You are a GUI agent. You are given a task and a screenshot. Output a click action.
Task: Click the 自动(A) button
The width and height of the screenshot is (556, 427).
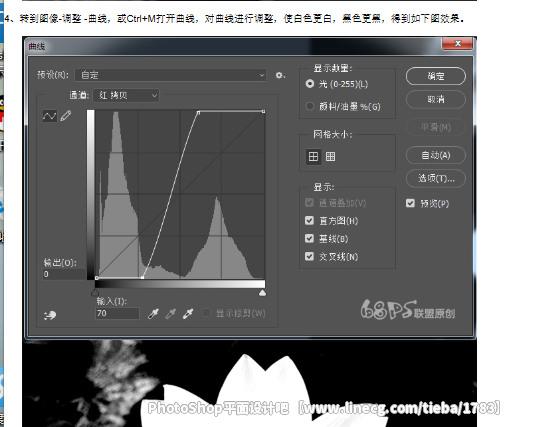436,155
